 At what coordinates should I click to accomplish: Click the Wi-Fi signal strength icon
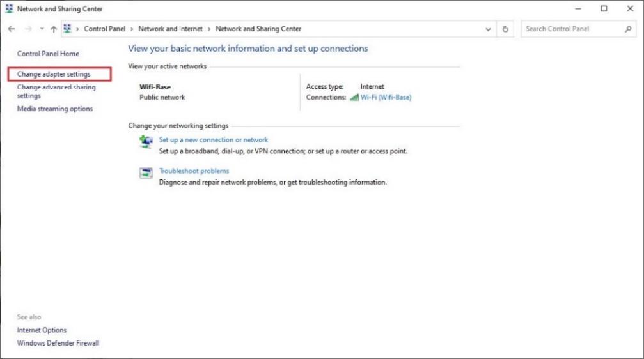coord(354,97)
